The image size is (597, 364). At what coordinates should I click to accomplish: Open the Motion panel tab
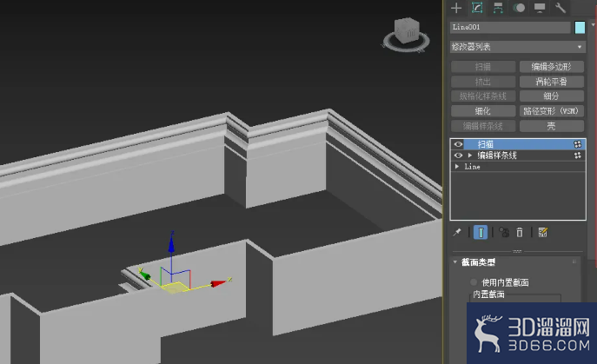519,8
